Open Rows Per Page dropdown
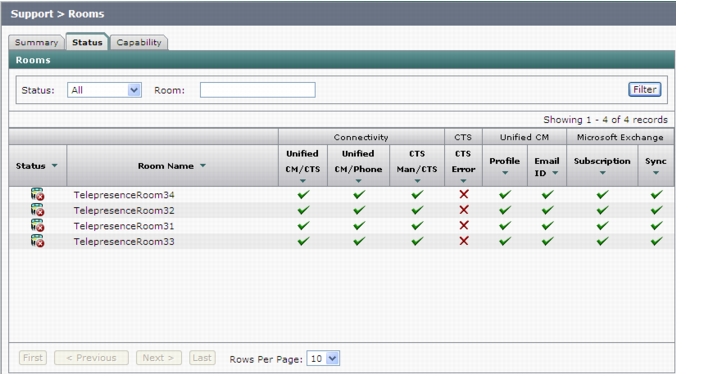This screenshot has height=389, width=701. (x=323, y=358)
